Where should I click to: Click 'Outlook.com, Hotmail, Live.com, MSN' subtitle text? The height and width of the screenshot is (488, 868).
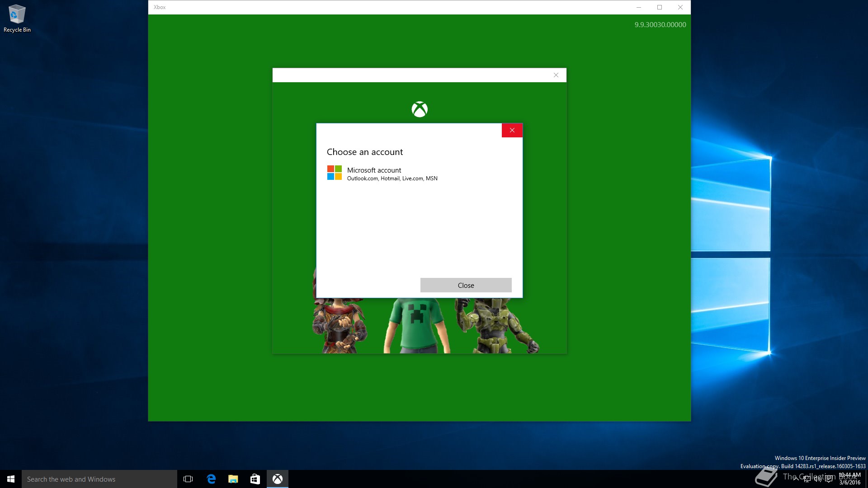(392, 178)
